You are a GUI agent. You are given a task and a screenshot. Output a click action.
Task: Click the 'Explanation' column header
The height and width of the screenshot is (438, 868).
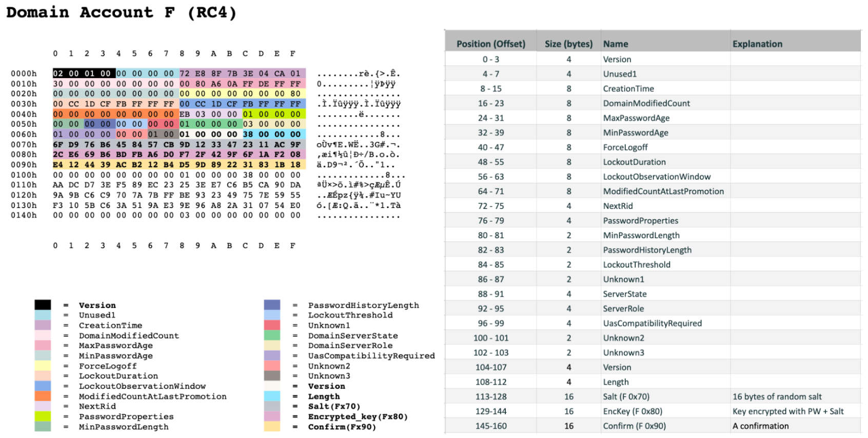[757, 44]
